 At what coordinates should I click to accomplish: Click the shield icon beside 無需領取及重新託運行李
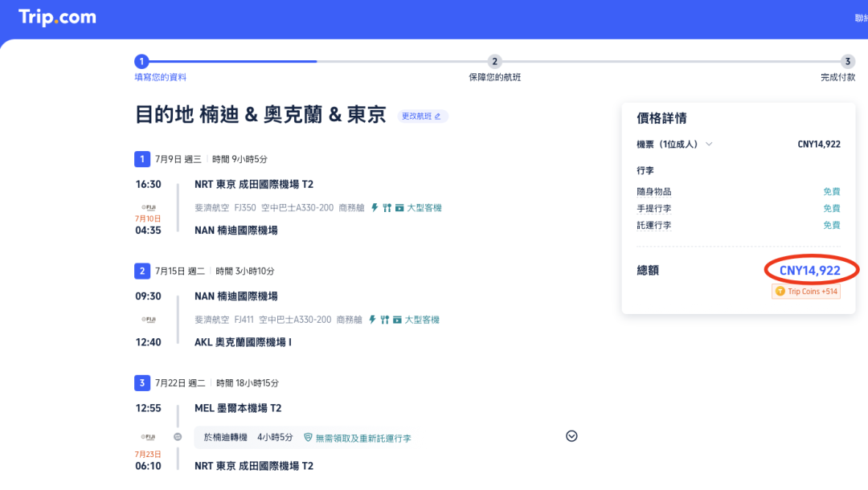308,438
